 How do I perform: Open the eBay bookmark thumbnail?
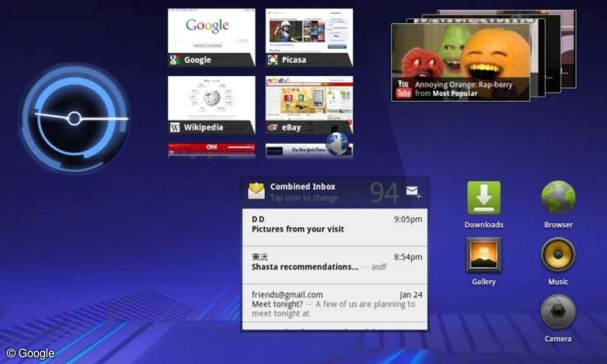[309, 105]
